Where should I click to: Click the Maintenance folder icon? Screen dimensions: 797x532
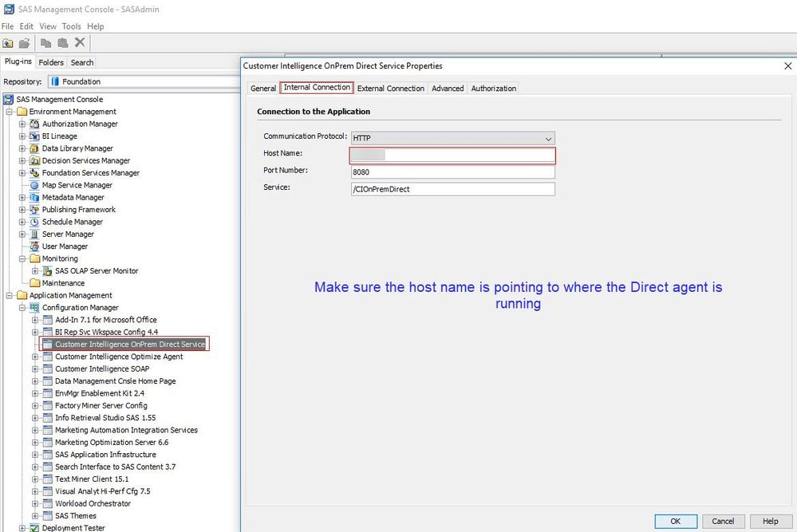pos(34,283)
